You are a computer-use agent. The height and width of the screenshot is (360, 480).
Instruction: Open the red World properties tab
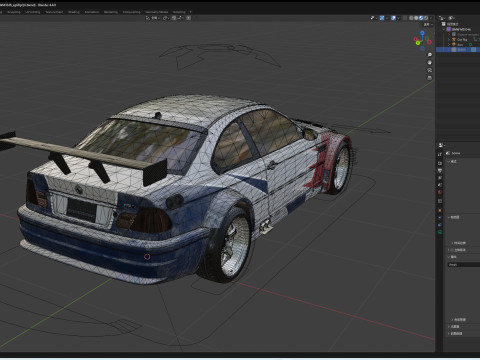[440, 192]
